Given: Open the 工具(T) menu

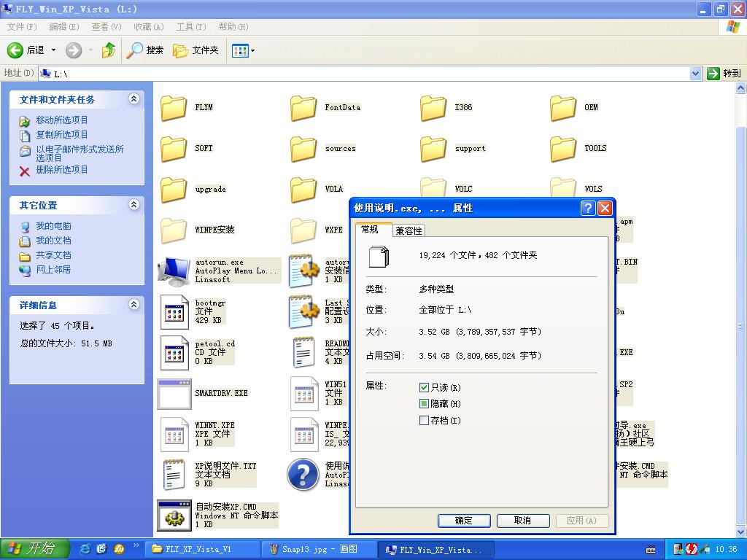Looking at the screenshot, I should coord(191,27).
